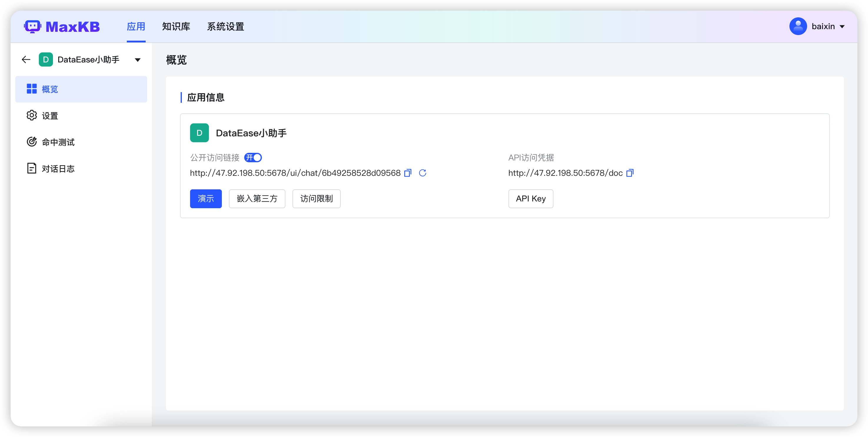Viewport: 868px width, 437px height.
Task: Click the MaxKB robot logo icon
Action: pos(32,26)
